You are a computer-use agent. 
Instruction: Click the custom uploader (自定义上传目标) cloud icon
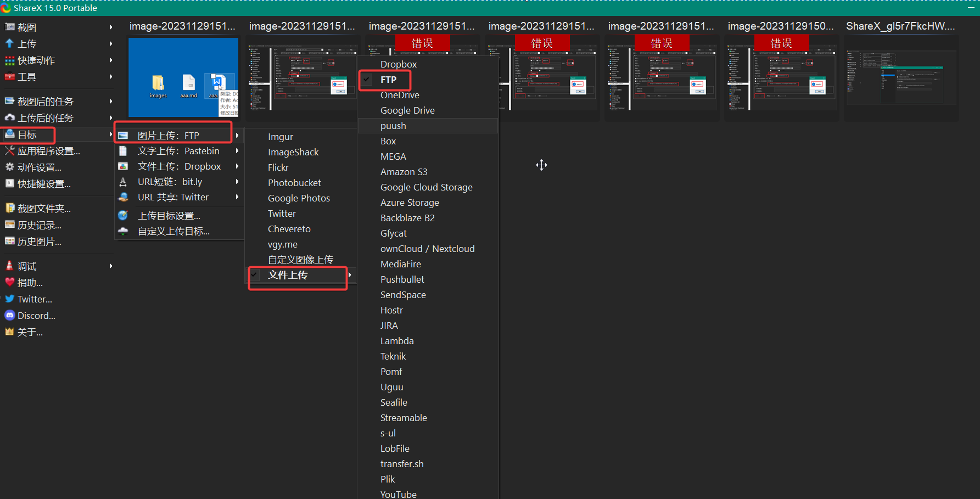tap(123, 231)
